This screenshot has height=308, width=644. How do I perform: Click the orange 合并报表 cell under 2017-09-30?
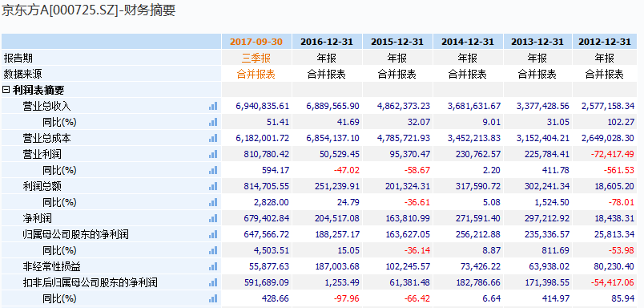tap(256, 74)
